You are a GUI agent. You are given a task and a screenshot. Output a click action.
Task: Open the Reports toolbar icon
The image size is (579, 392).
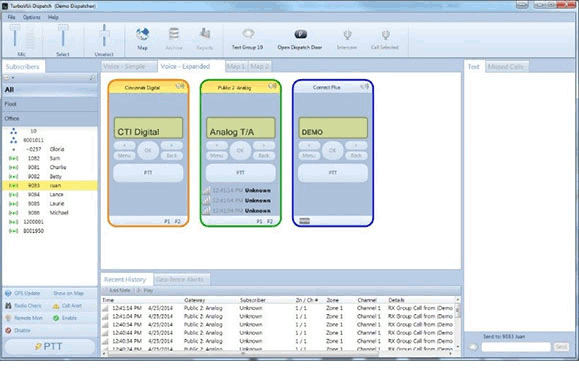coord(205,34)
